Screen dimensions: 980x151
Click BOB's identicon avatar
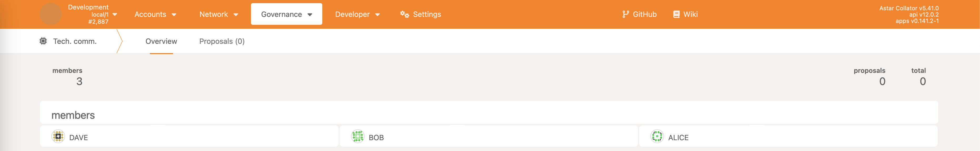coord(358,136)
